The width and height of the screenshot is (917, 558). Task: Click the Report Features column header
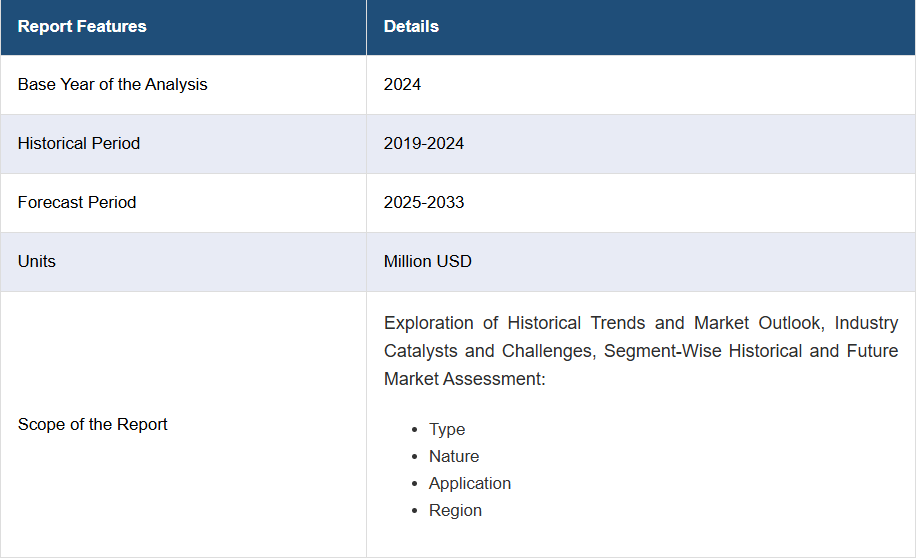pos(82,26)
